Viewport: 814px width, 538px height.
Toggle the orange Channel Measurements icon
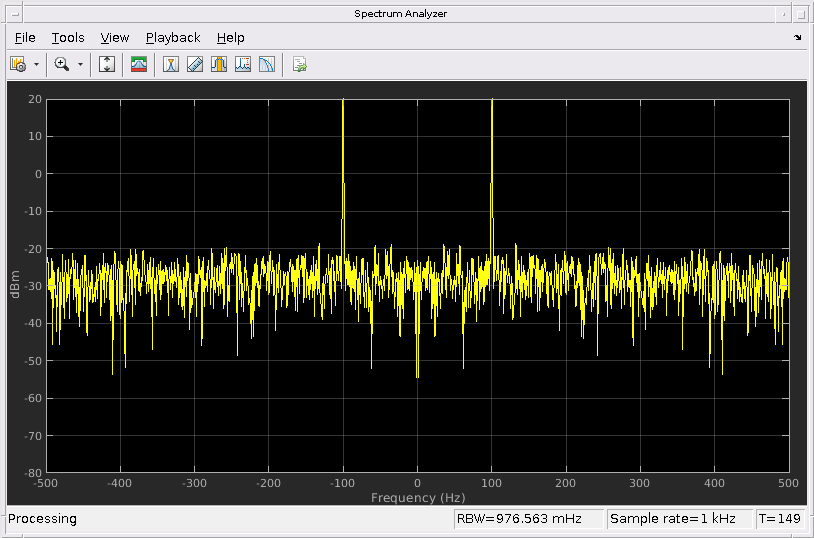pos(219,64)
